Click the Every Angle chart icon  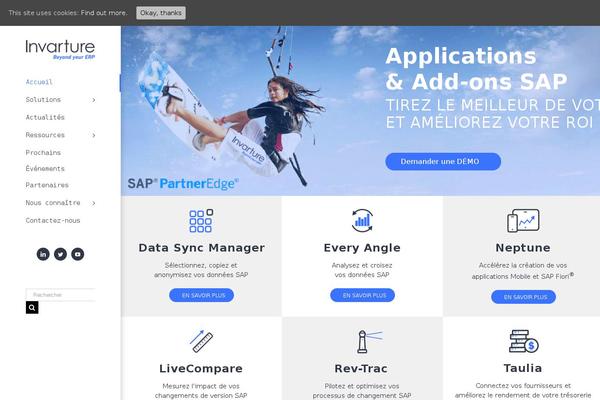click(x=362, y=220)
